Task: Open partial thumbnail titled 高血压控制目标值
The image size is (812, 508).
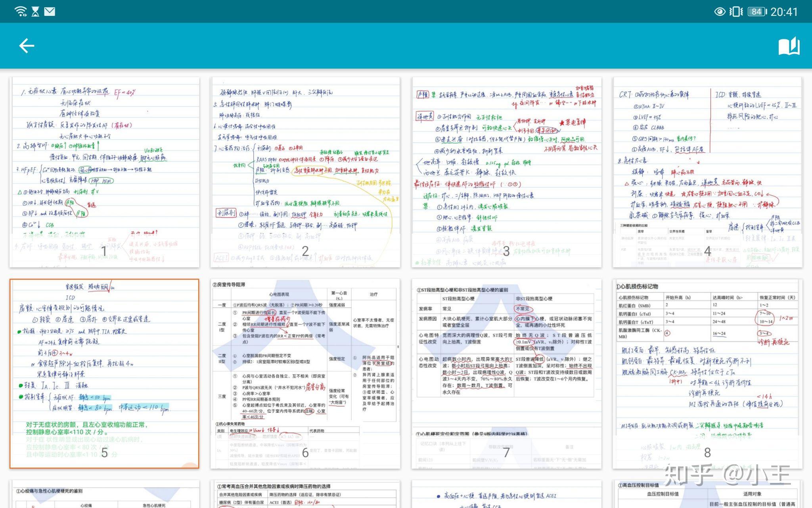Action: (707, 494)
